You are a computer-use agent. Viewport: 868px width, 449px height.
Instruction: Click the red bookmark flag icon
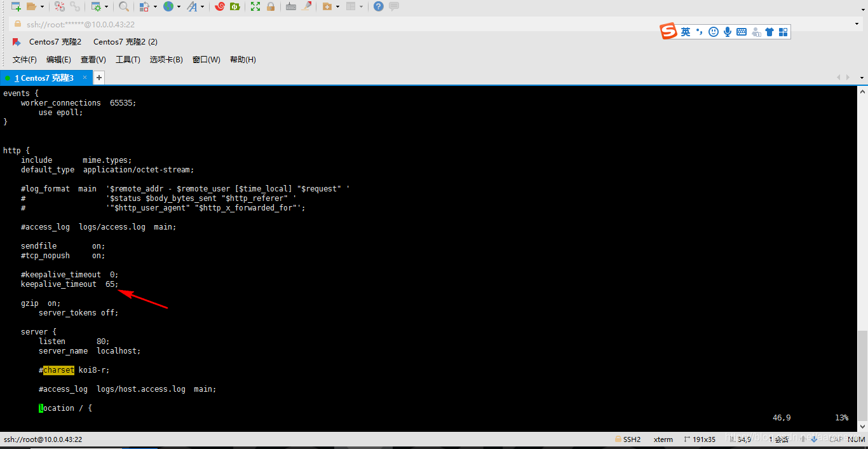[x=17, y=42]
